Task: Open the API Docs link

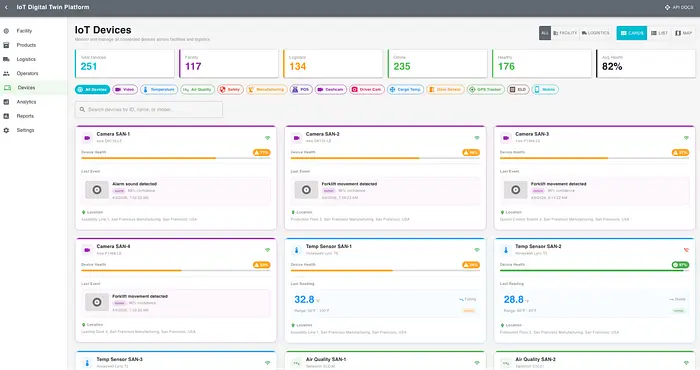Action: pos(679,7)
